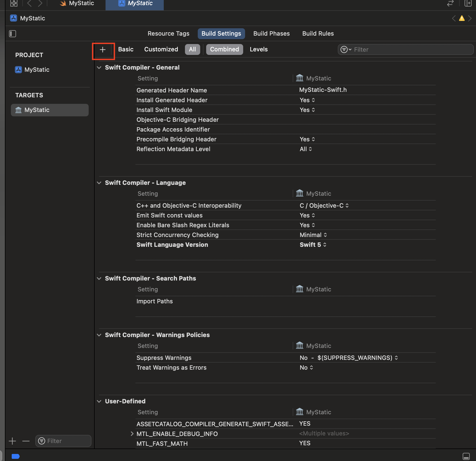
Task: Collapse the User-Defined section
Action: (99, 401)
